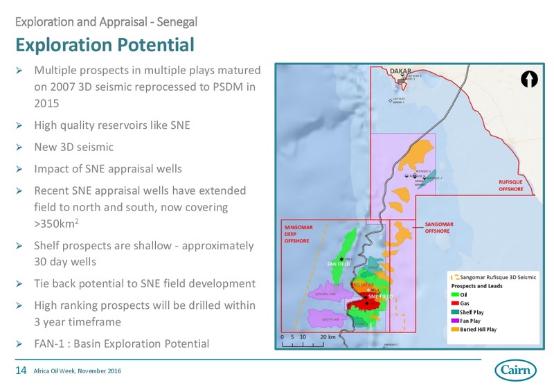Click the 'SNE FIELD' map label
The width and height of the screenshot is (554, 392).
[x=380, y=296]
